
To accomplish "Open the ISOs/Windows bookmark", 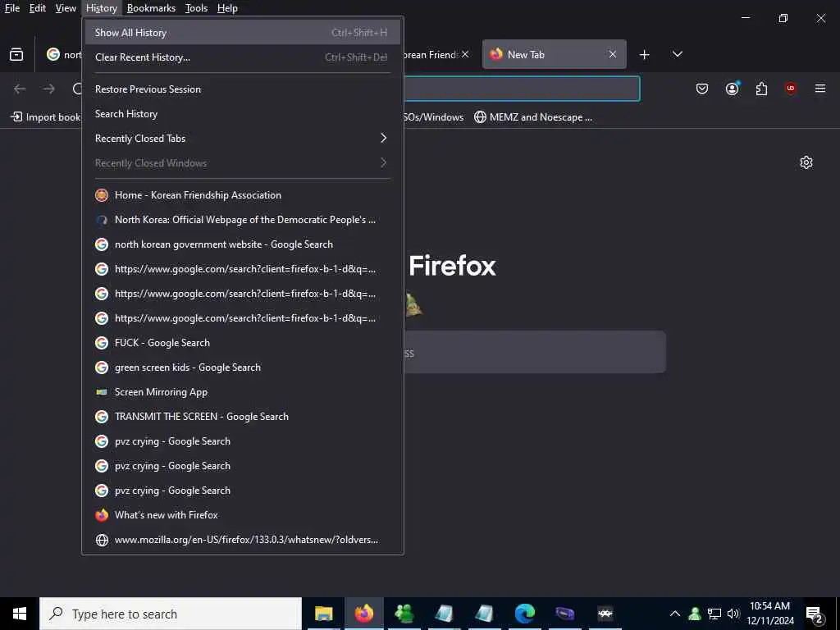I will pyautogui.click(x=434, y=117).
